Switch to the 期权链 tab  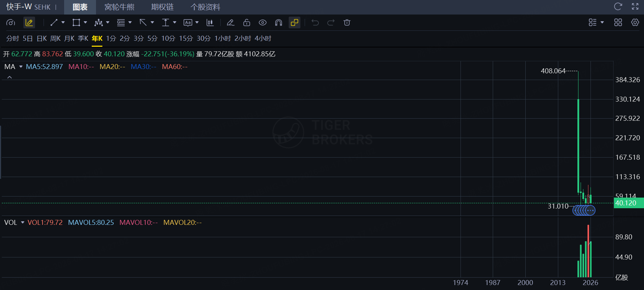(x=162, y=7)
